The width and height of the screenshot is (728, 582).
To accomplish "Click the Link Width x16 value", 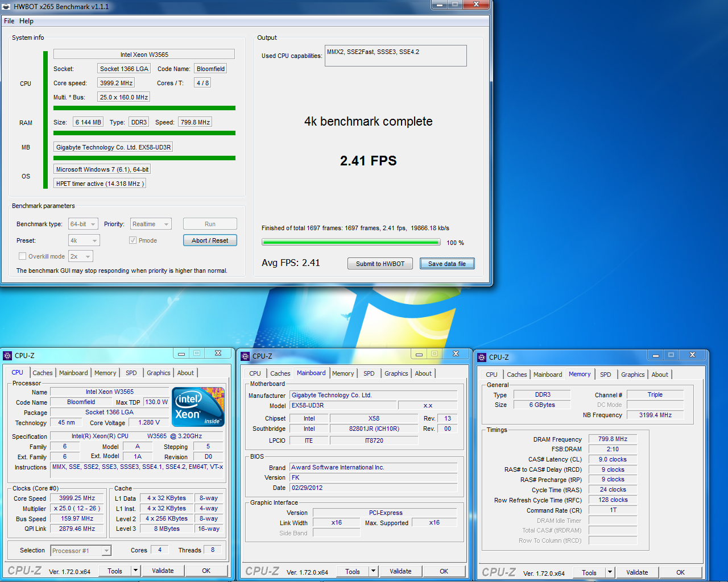I will click(x=337, y=522).
